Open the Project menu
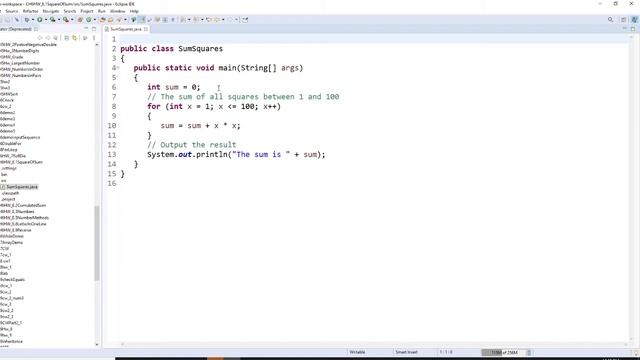 click(x=87, y=11)
